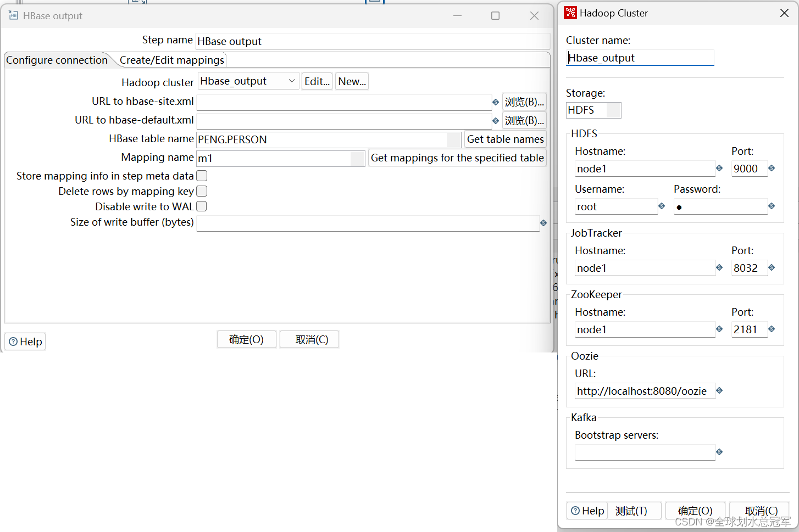The height and width of the screenshot is (532, 799).
Task: Open the Storage dropdown showing HDFS
Action: (x=614, y=110)
